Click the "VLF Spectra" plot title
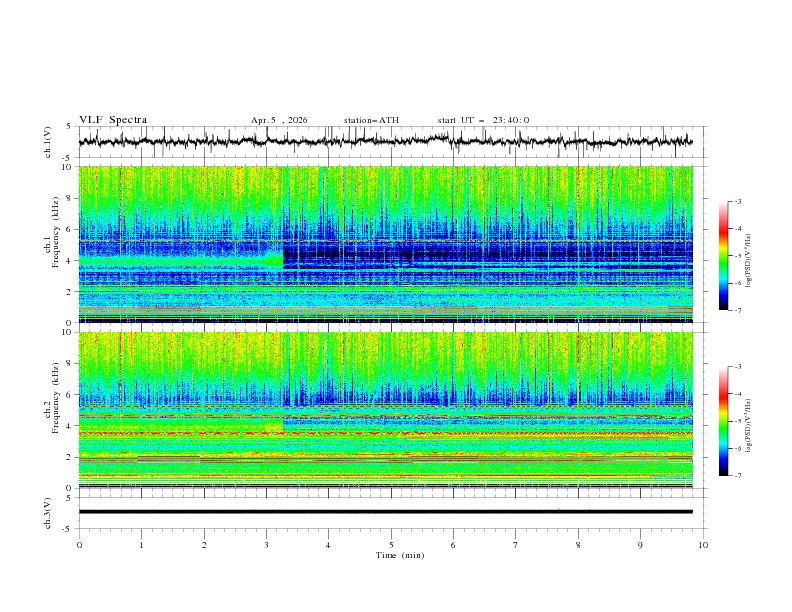 click(113, 120)
